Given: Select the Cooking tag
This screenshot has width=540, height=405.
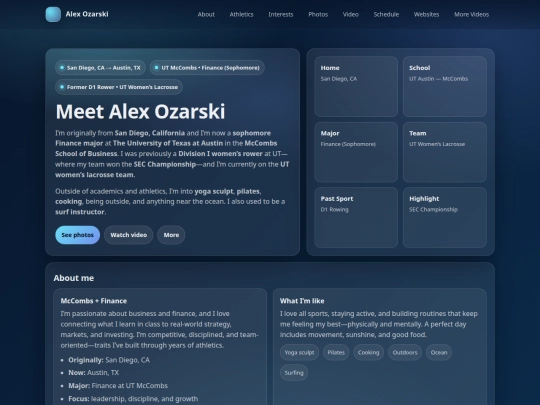Looking at the screenshot, I should point(368,352).
